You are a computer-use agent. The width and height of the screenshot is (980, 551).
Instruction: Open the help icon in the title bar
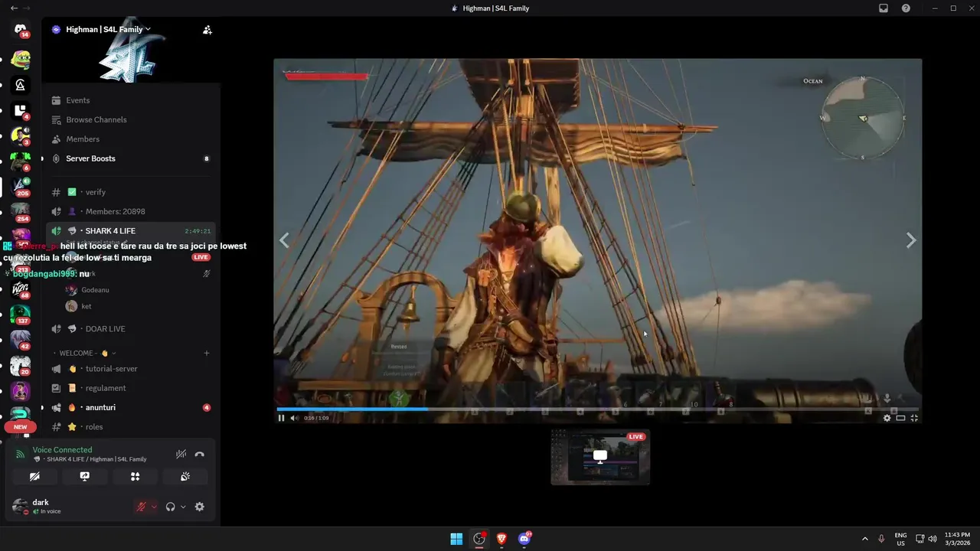point(906,8)
